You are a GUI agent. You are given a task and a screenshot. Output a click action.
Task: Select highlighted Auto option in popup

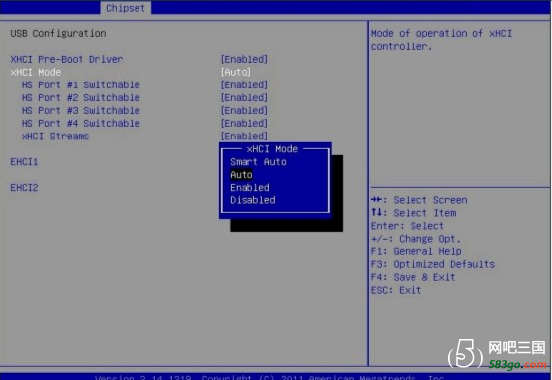pos(241,175)
